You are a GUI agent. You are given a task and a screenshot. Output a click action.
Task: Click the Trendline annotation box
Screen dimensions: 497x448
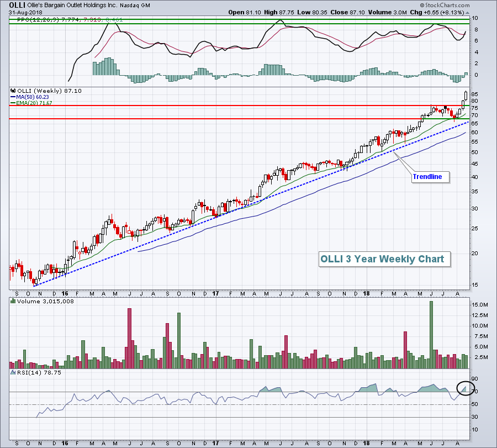coord(431,177)
